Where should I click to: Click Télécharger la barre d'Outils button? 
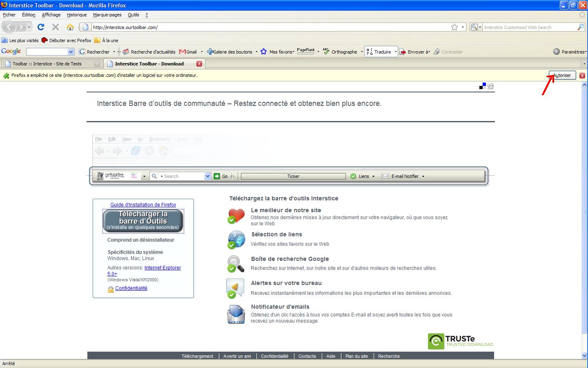pyautogui.click(x=143, y=221)
